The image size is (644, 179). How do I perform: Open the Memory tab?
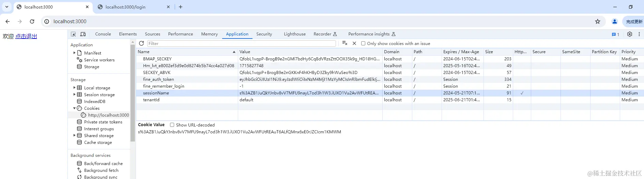(x=210, y=34)
